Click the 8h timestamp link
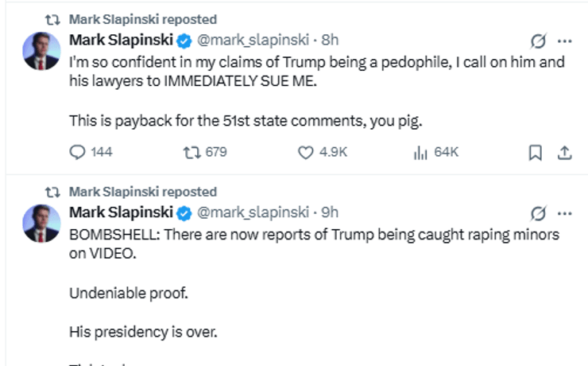 tap(330, 39)
